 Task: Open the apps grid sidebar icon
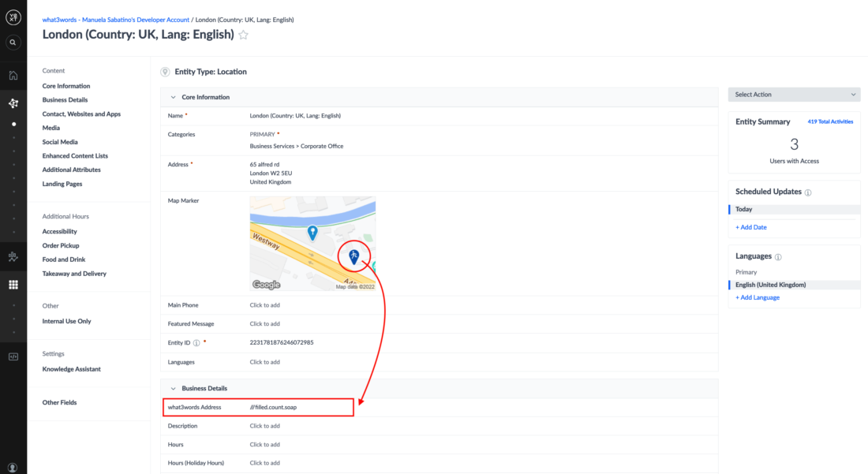(x=13, y=285)
